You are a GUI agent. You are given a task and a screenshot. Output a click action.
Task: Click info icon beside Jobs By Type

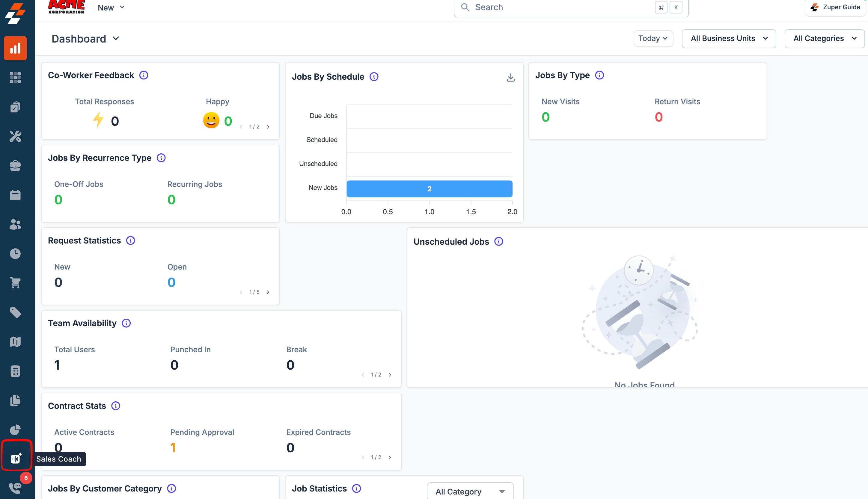tap(599, 75)
